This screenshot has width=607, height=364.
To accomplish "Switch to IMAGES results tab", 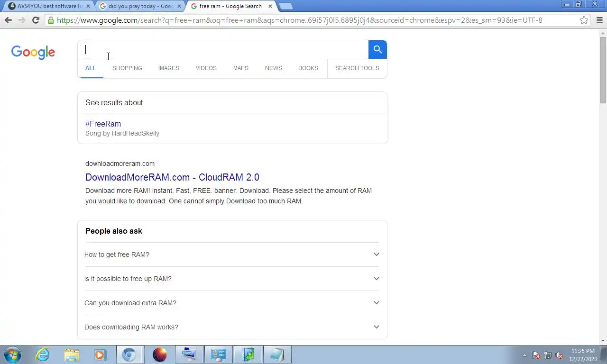I will tap(168, 68).
